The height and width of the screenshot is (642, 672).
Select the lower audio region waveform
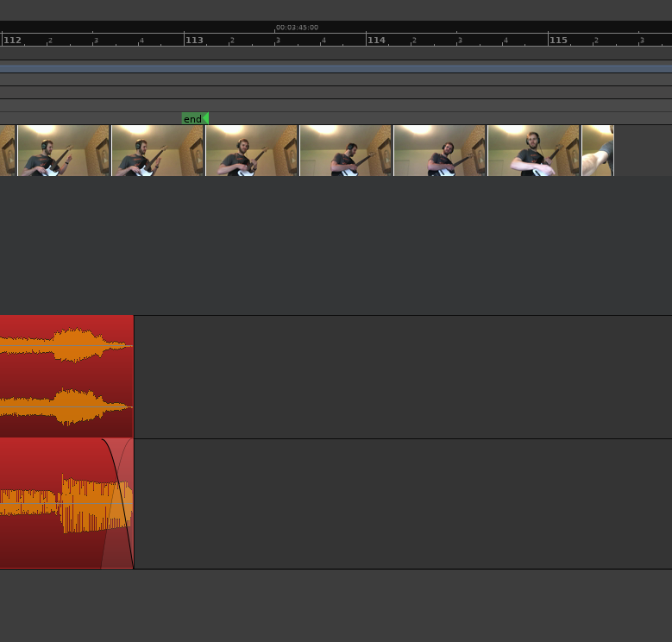[52, 503]
